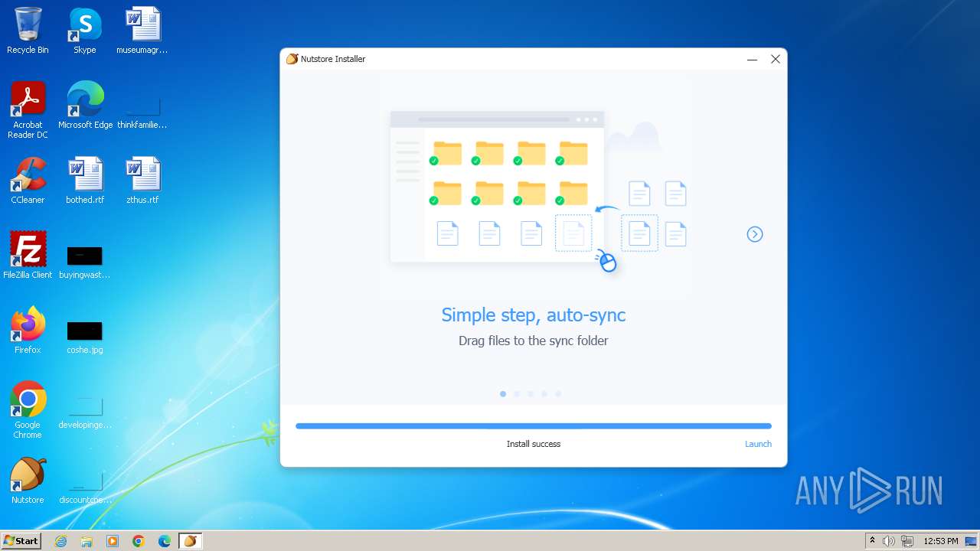Image resolution: width=980 pixels, height=551 pixels.
Task: Click the 12:53 PM taskbar clock
Action: click(x=941, y=541)
